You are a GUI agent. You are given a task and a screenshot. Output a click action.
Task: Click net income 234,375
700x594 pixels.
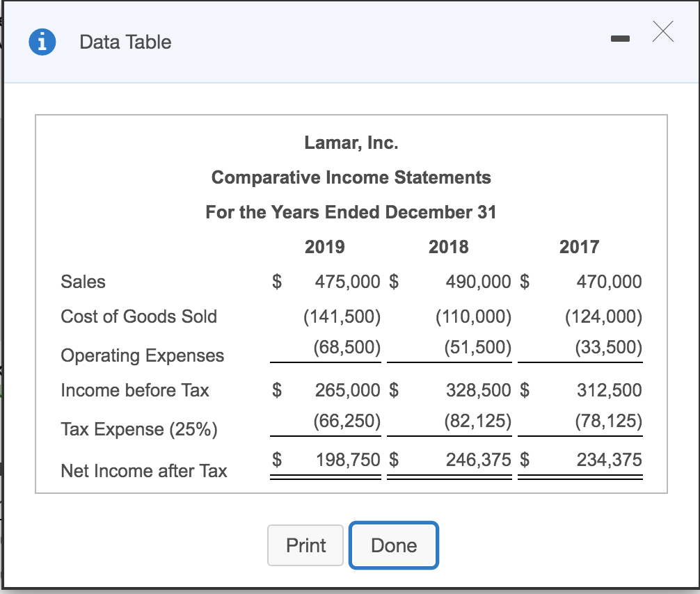coord(609,460)
